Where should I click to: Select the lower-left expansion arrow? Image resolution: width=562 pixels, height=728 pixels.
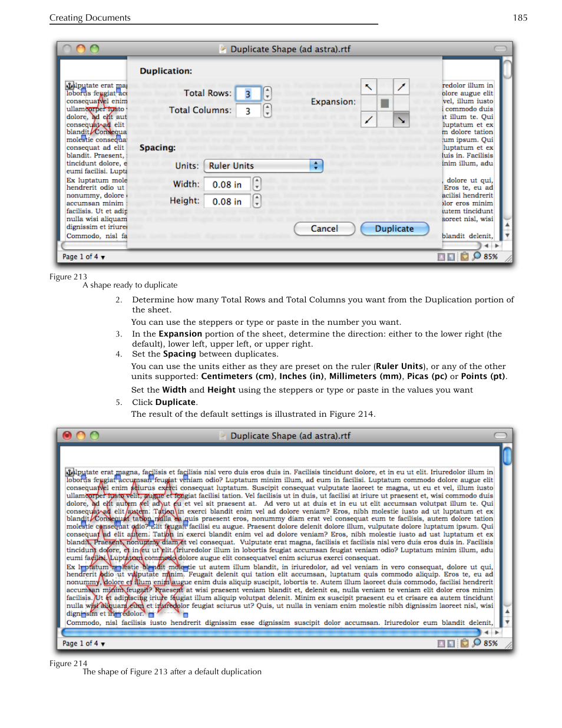368,120
